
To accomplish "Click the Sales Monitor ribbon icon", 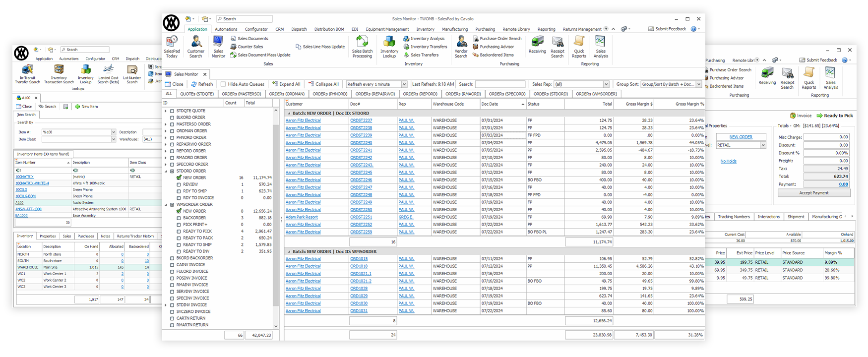I will coord(218,47).
